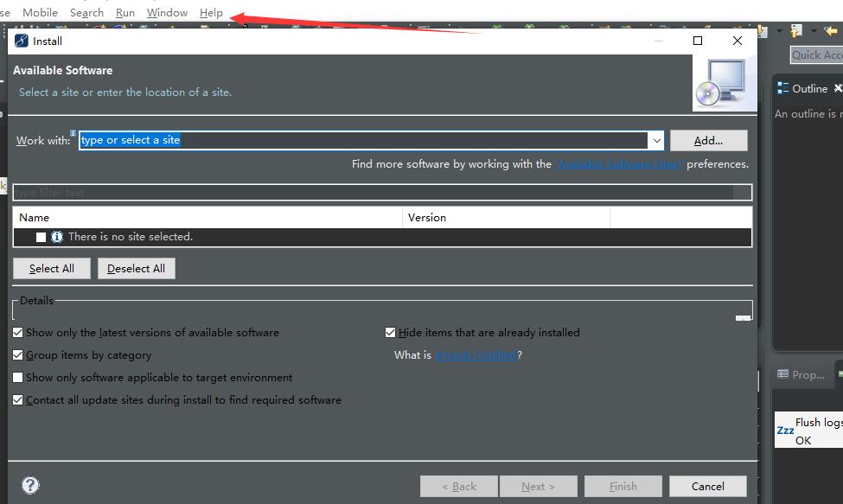Open the Help menu
The image size is (843, 504).
tap(211, 12)
